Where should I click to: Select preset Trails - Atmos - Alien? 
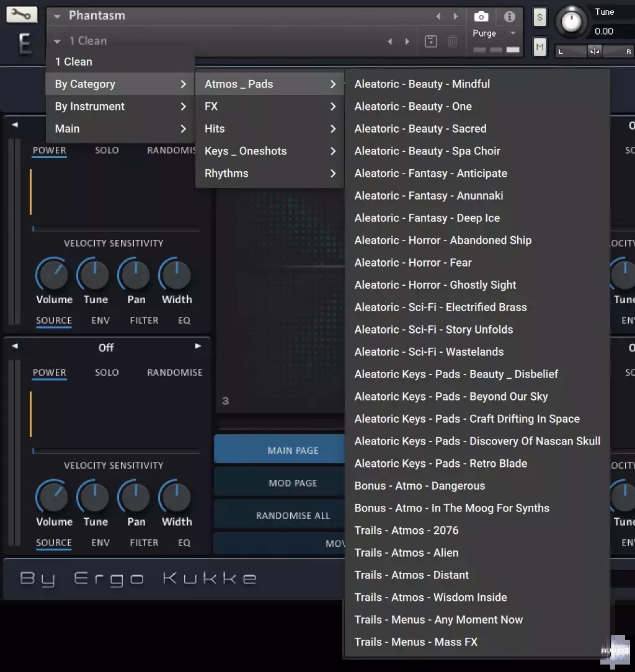coord(406,552)
